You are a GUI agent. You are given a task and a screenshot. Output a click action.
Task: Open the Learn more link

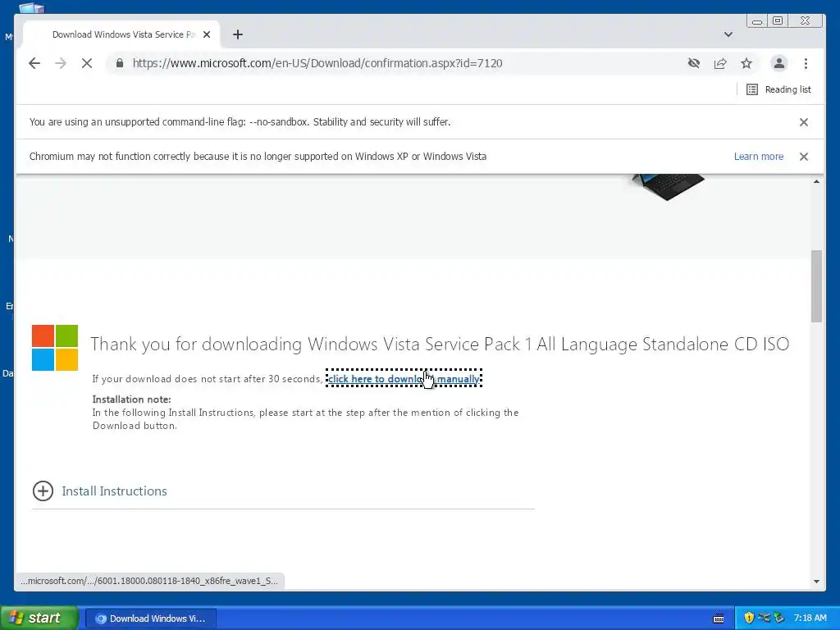pyautogui.click(x=759, y=157)
